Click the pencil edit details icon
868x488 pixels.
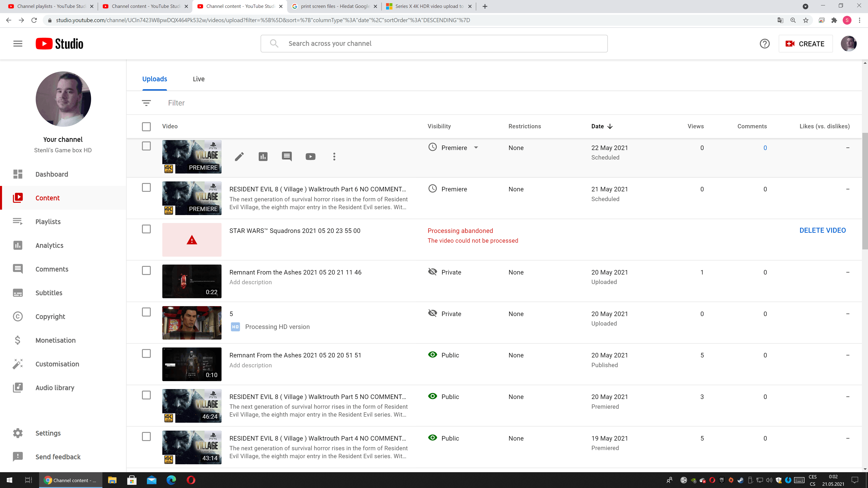click(239, 157)
